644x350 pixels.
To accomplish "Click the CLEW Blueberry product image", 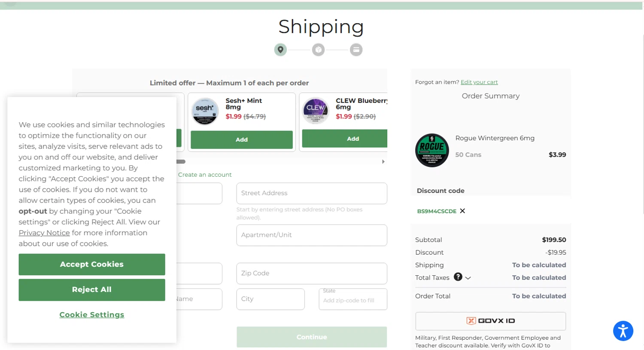I will click(x=316, y=110).
